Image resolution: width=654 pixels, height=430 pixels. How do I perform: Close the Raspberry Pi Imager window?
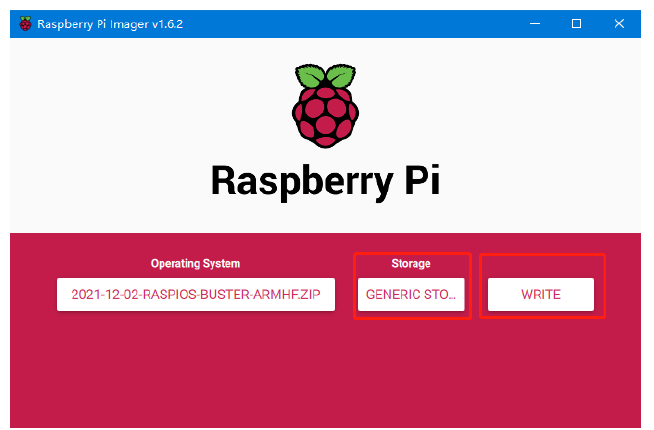click(619, 24)
